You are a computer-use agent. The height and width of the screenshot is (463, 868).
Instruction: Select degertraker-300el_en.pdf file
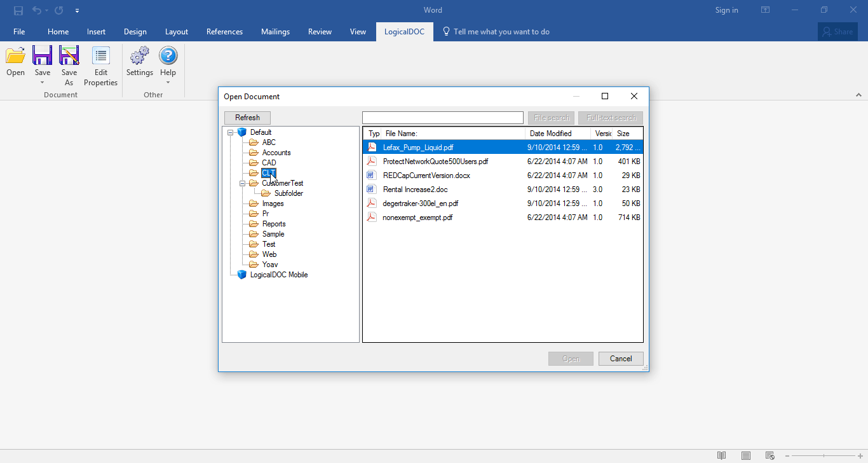tap(503, 204)
